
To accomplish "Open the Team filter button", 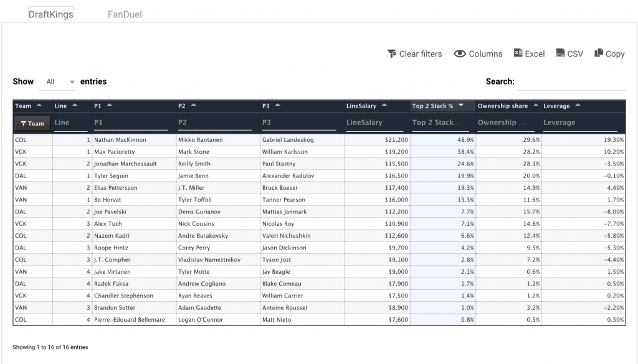I will (32, 123).
